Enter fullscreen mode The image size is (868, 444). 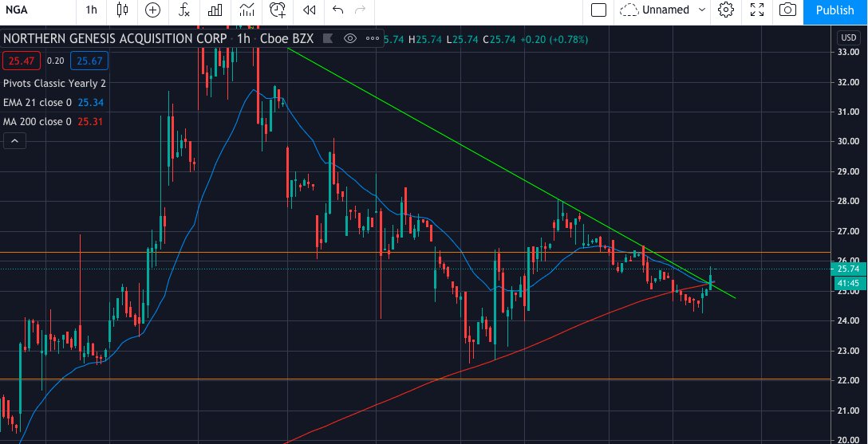757,10
